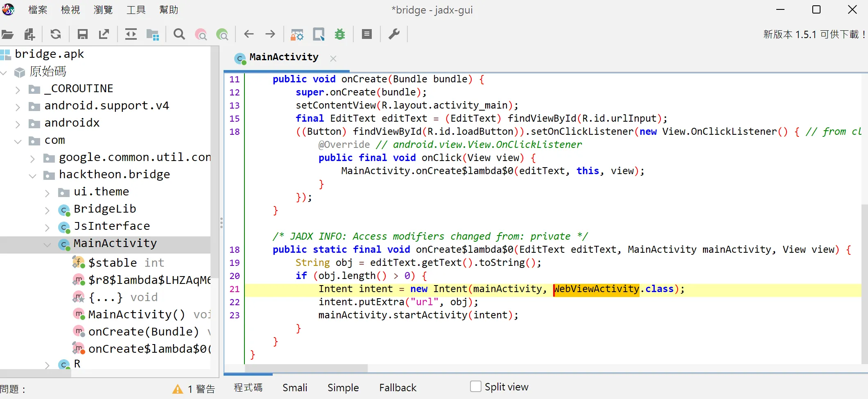Open the 工具 menu
The height and width of the screenshot is (399, 868).
coord(136,10)
